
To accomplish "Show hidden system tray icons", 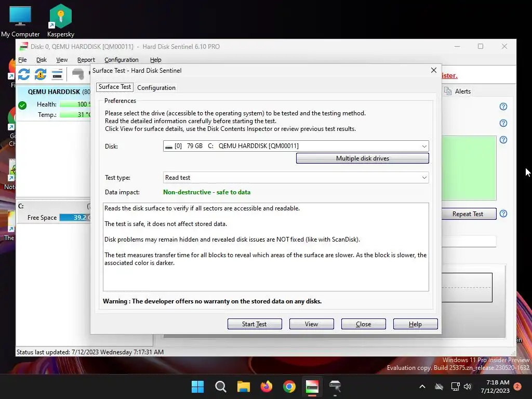I will point(422,387).
